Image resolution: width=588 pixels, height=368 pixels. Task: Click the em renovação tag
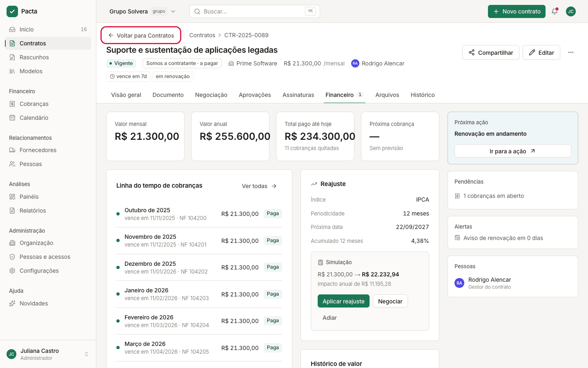[x=173, y=76]
